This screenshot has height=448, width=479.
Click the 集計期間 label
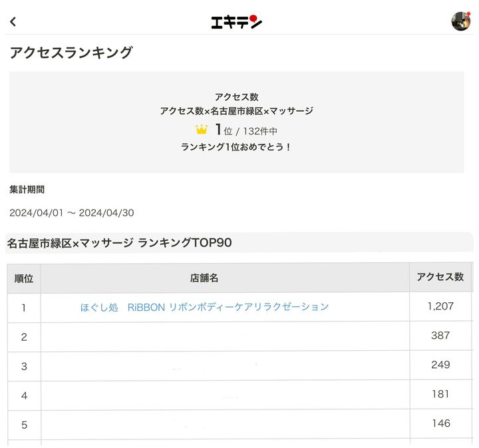click(27, 190)
